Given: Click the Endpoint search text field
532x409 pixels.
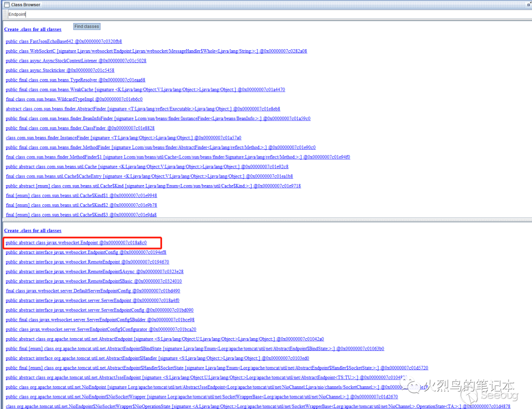Looking at the screenshot, I should click(x=266, y=15).
